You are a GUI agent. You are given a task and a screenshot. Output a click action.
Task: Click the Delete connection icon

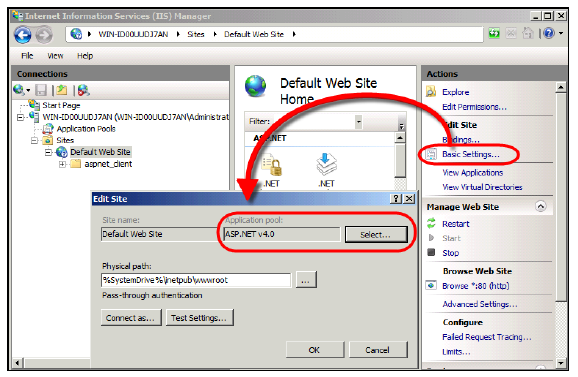pyautogui.click(x=83, y=90)
